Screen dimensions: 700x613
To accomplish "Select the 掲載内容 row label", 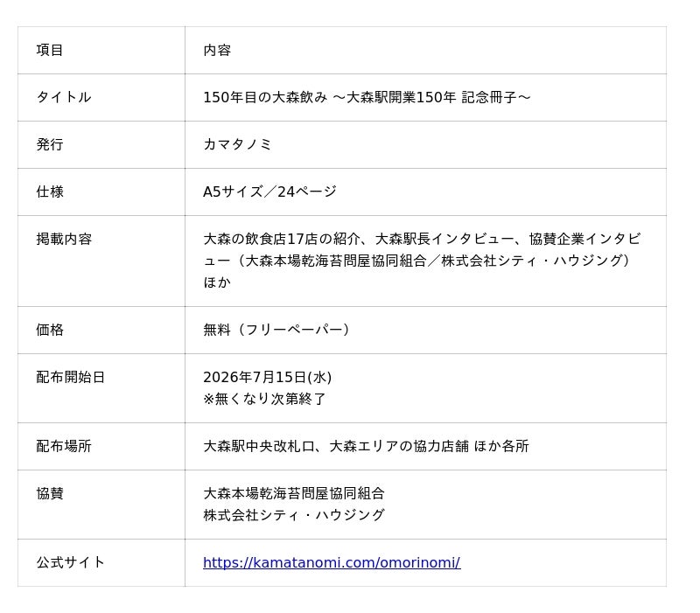I will pos(64,239).
